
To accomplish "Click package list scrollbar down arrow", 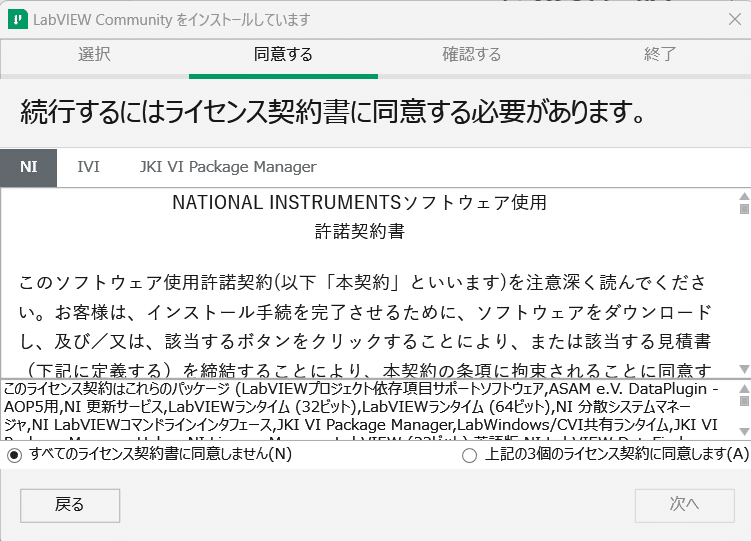I will tap(744, 431).
